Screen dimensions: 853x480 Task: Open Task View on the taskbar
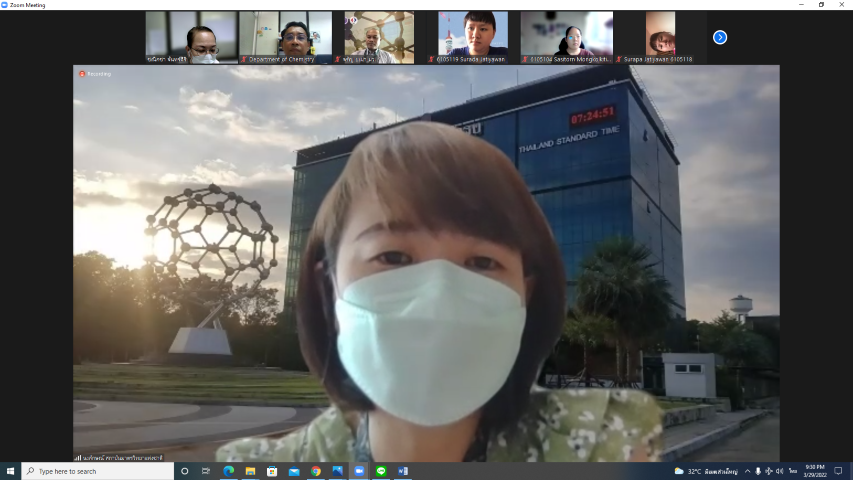pyautogui.click(x=206, y=471)
